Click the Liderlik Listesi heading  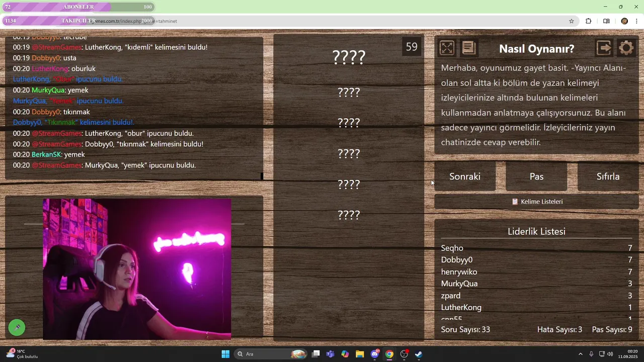click(536, 231)
